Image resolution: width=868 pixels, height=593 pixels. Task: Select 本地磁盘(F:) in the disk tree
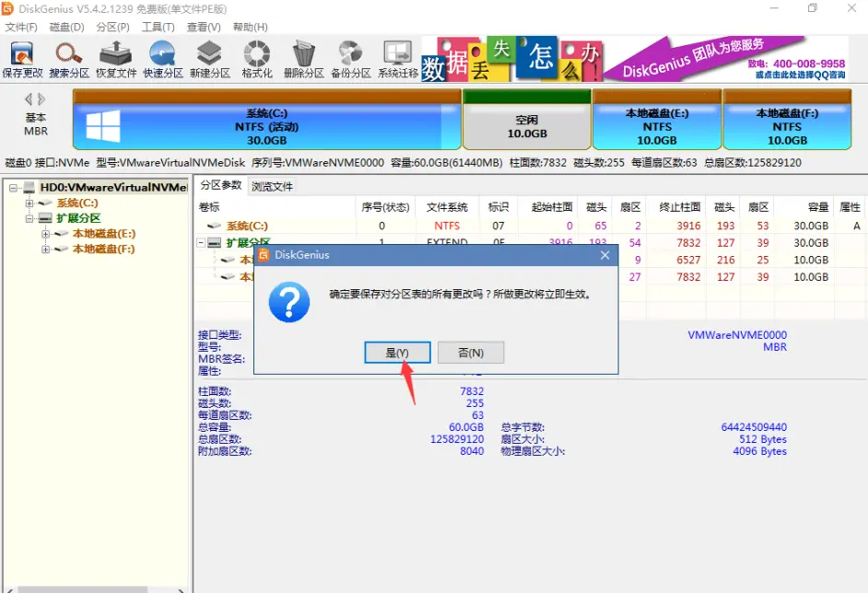103,250
